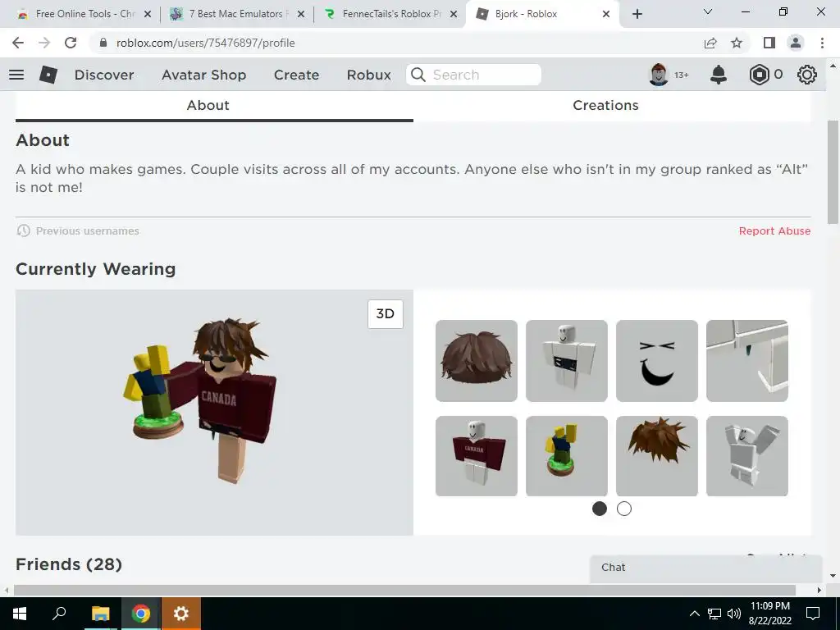The width and height of the screenshot is (840, 630).
Task: Click the browser forward arrow
Action: (44, 43)
